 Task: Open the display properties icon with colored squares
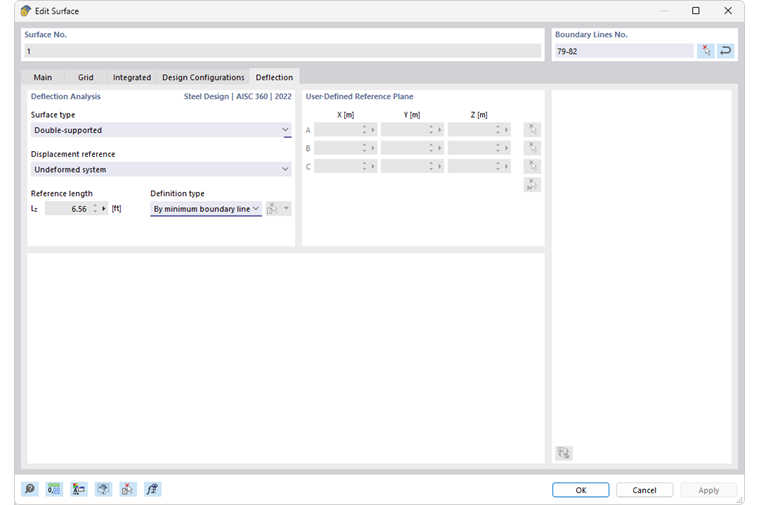pyautogui.click(x=79, y=489)
